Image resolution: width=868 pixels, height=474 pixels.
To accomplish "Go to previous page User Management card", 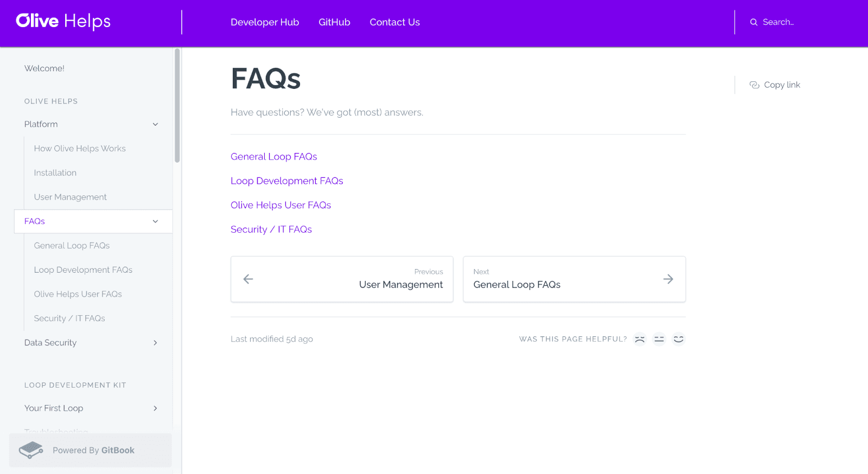I will 342,279.
